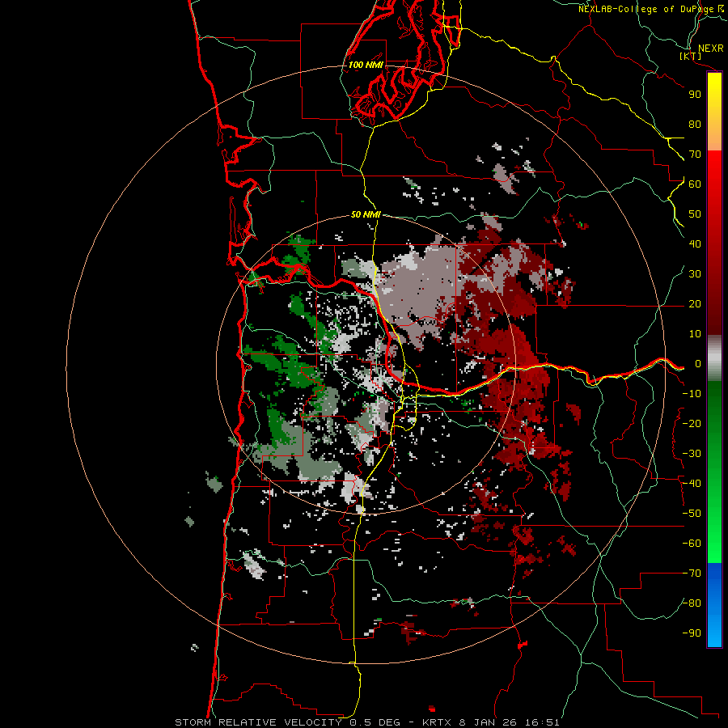Image resolution: width=728 pixels, height=728 pixels.
Task: Click the -10 value on velocity scale
Action: pos(692,394)
